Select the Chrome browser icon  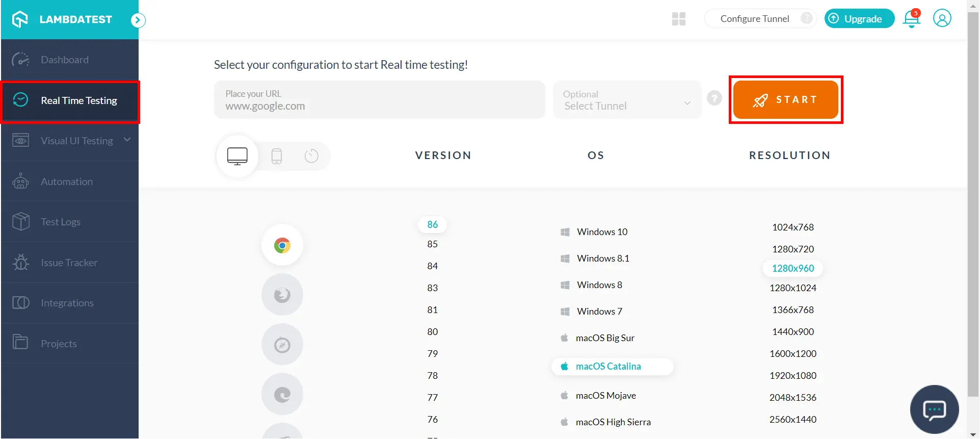click(x=282, y=245)
